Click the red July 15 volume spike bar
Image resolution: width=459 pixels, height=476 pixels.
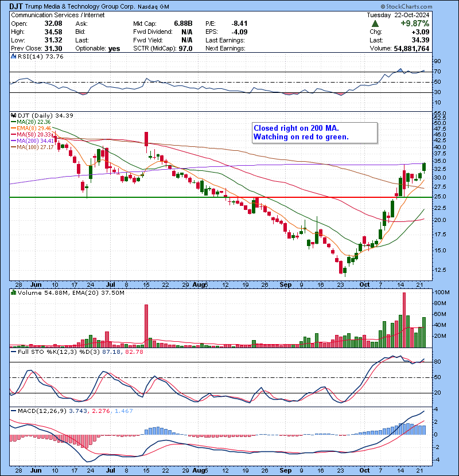tap(146, 326)
